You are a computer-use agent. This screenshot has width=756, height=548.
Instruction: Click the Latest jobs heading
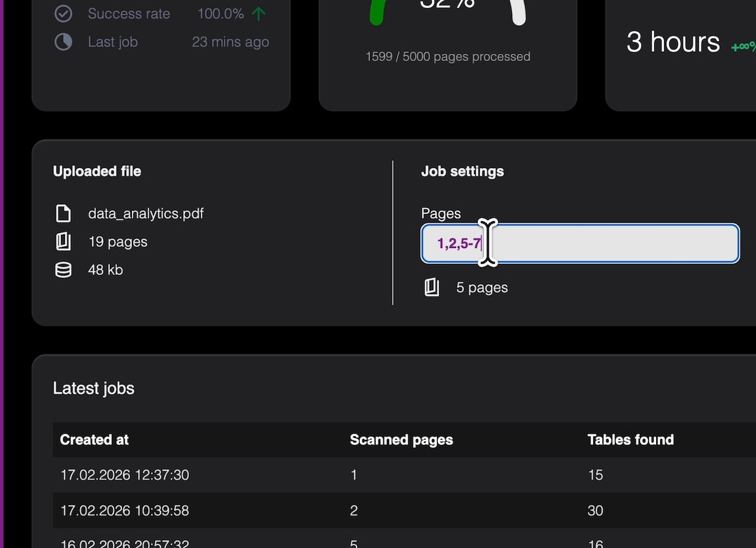[93, 388]
